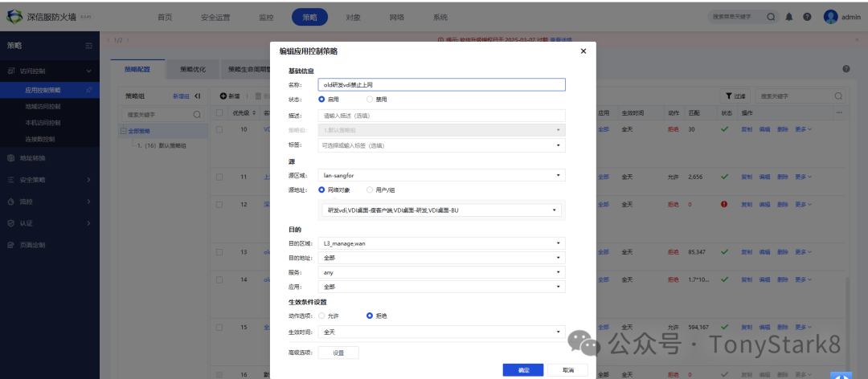
Task: Click the pin icon beside 应用控制策略
Action: tap(90, 90)
